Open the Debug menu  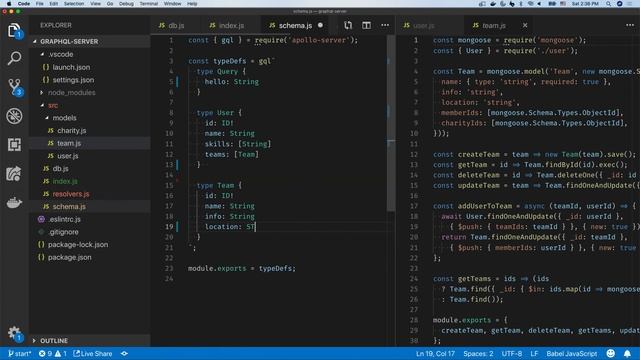point(126,4)
